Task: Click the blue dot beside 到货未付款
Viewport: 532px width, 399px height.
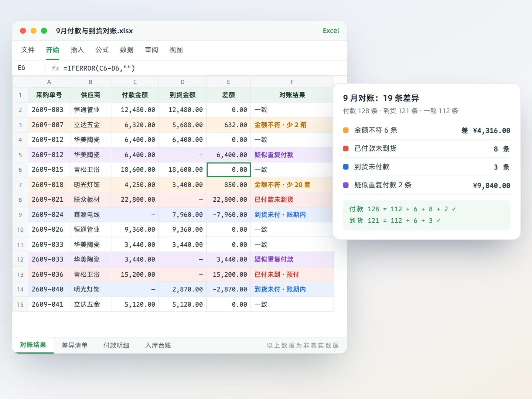Action: coord(346,167)
